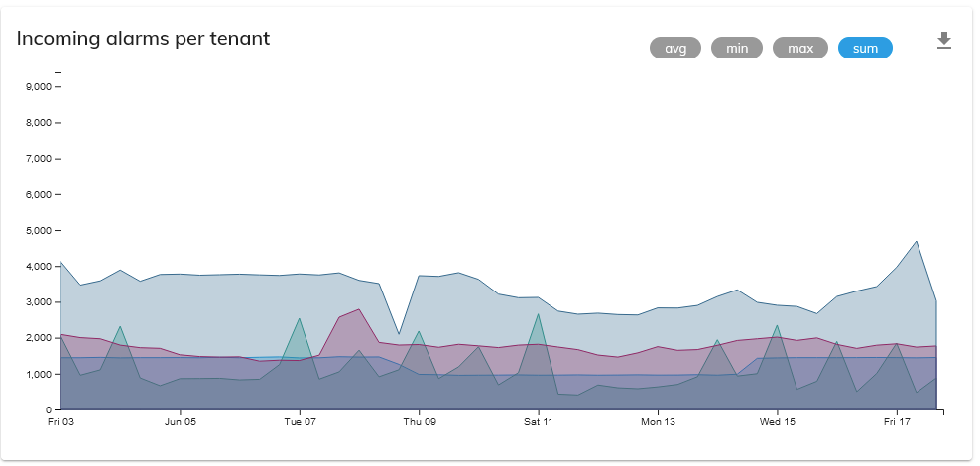This screenshot has width=980, height=466.
Task: Click the blue series dip before Thu 09
Action: click(399, 334)
